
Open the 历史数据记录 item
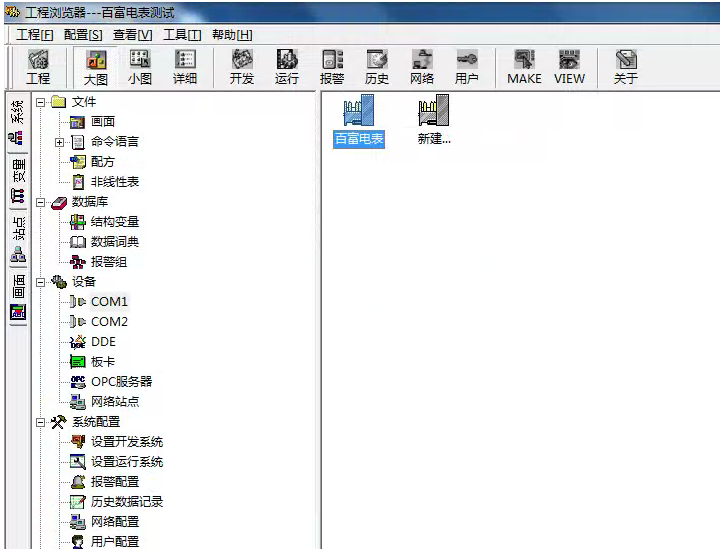[127, 502]
